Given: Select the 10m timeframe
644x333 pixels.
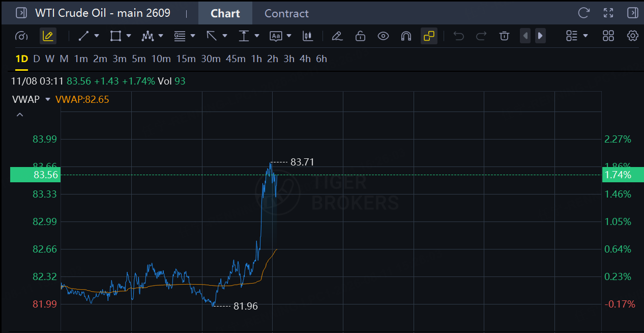Looking at the screenshot, I should [x=161, y=59].
